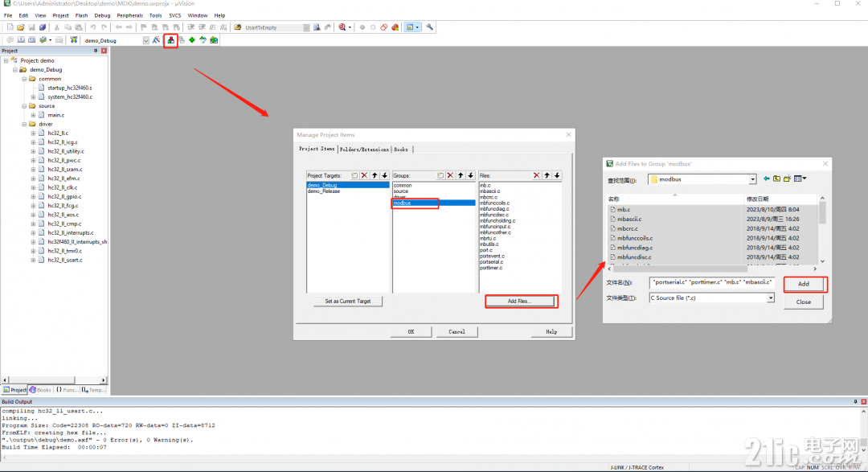Open the Configuration wrench icon
The image size is (868, 472).
point(429,27)
